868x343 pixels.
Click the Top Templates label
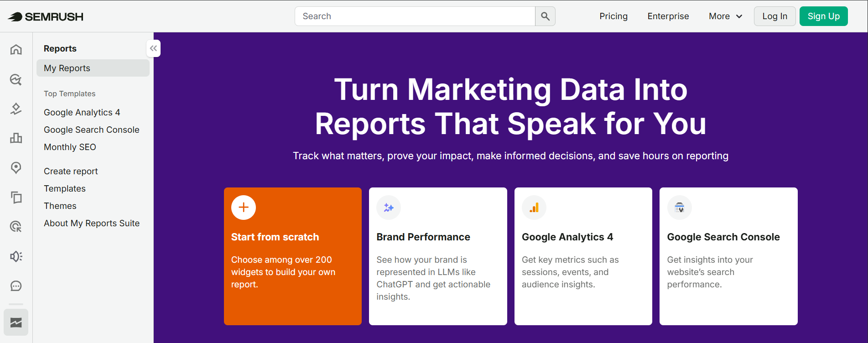(70, 94)
